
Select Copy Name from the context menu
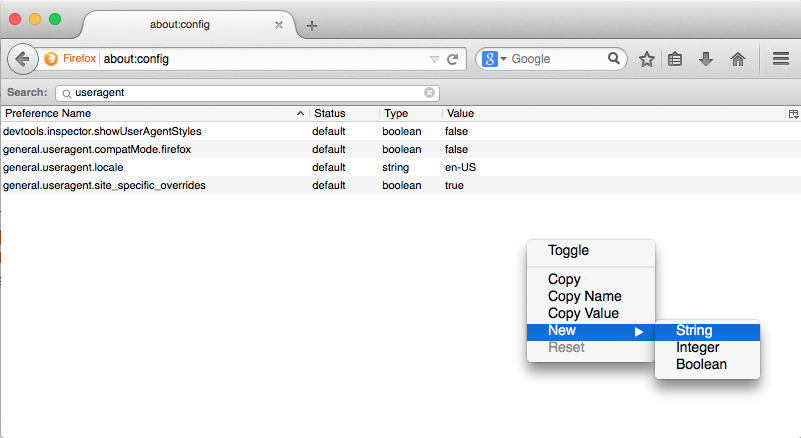tap(584, 297)
